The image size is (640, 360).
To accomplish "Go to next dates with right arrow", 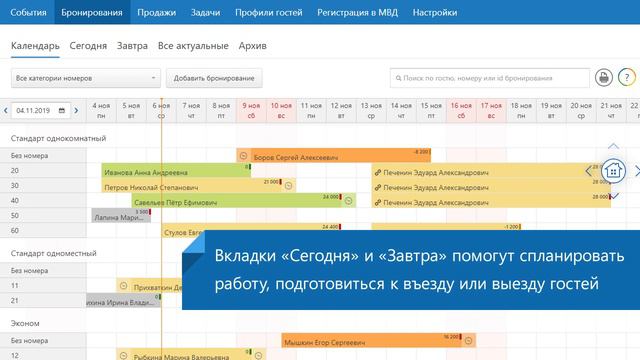I will coord(76,111).
